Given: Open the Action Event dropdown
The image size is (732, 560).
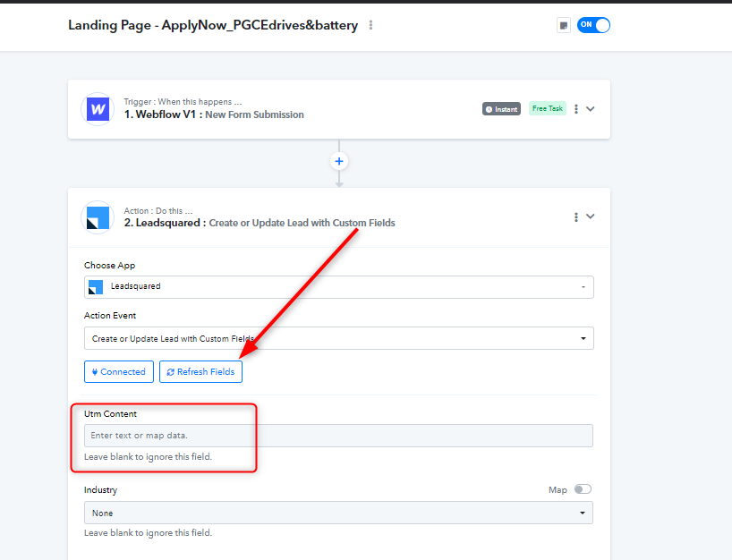Looking at the screenshot, I should pyautogui.click(x=339, y=338).
